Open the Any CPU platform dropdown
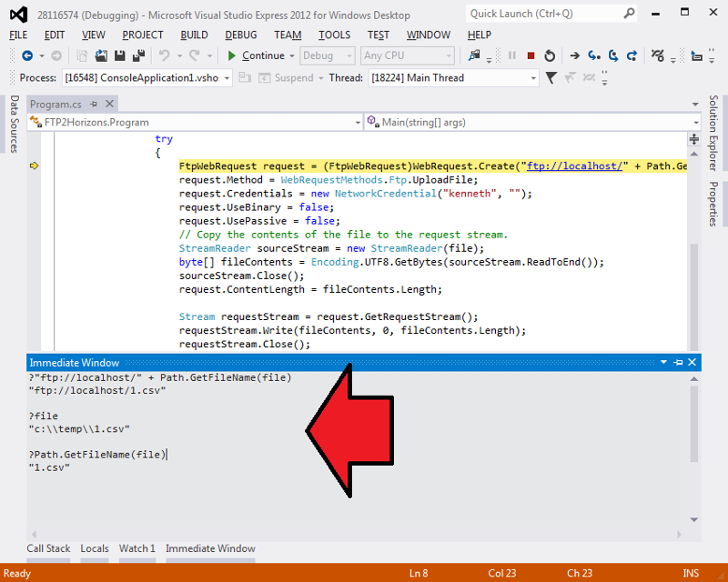Viewport: 728px width, 582px height. click(407, 55)
